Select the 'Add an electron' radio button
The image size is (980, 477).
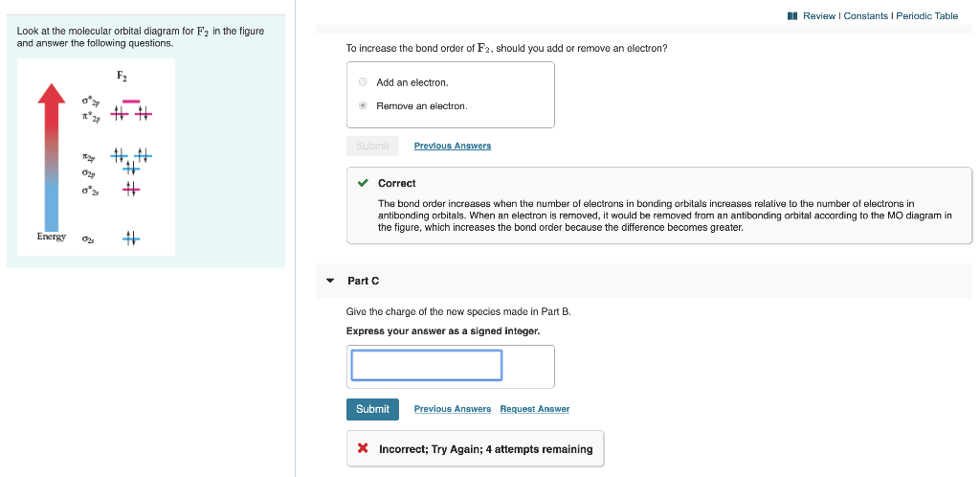coord(363,82)
